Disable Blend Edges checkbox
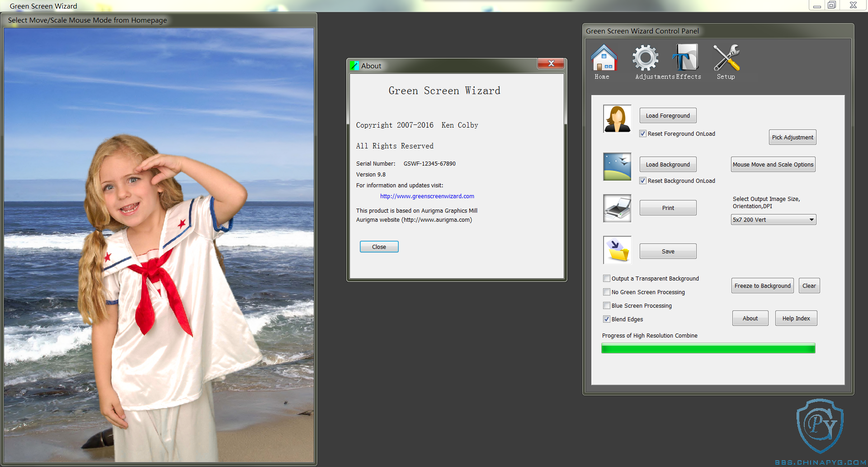Screen dimensions: 868x467 point(607,319)
